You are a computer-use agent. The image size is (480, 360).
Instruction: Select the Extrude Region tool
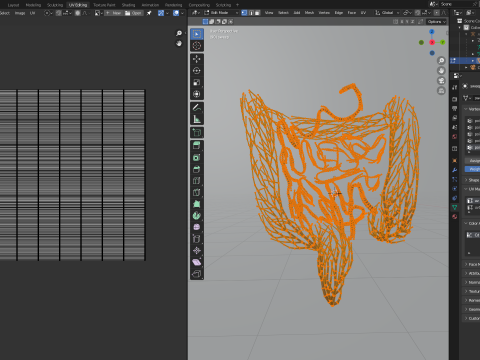(197, 146)
